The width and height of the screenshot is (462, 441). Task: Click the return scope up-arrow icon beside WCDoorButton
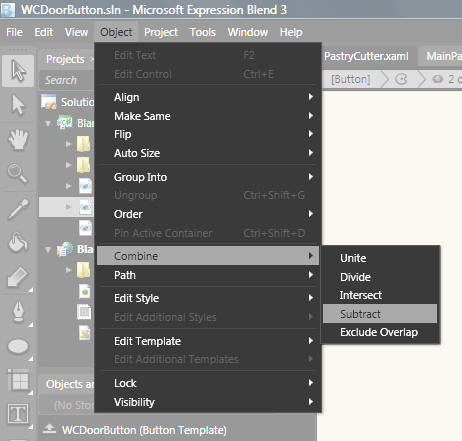click(49, 428)
